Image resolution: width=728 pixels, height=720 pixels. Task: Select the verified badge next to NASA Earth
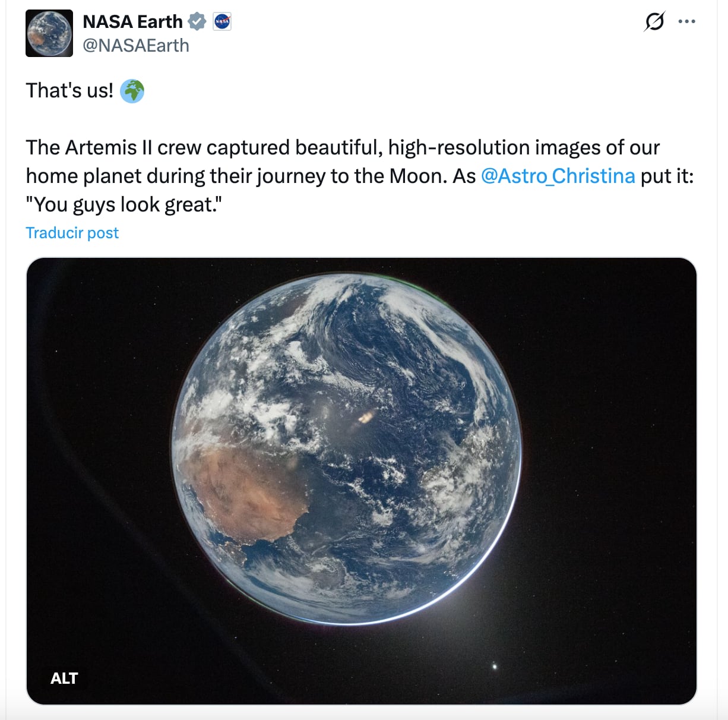click(197, 21)
